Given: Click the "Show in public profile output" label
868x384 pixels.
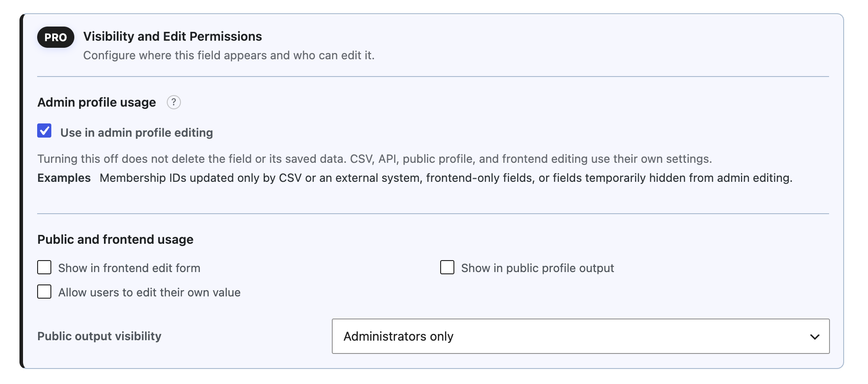Looking at the screenshot, I should point(538,268).
